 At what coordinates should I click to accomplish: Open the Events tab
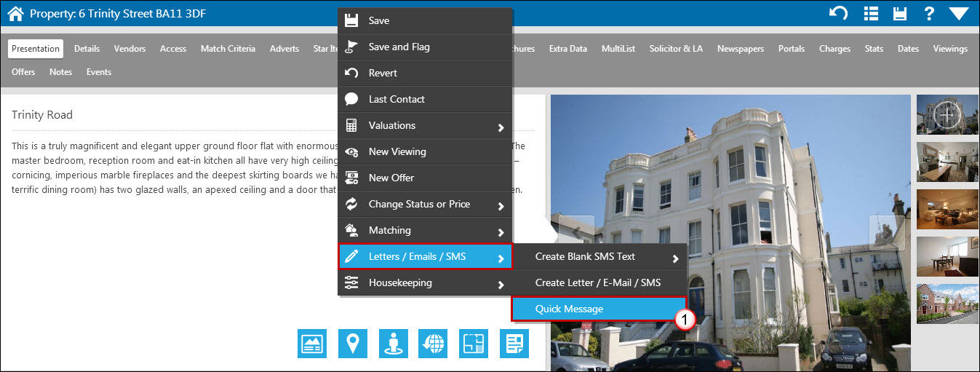click(98, 72)
